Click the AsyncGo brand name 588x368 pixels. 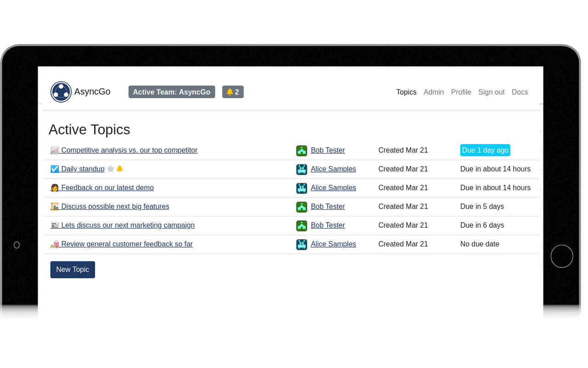pos(92,92)
